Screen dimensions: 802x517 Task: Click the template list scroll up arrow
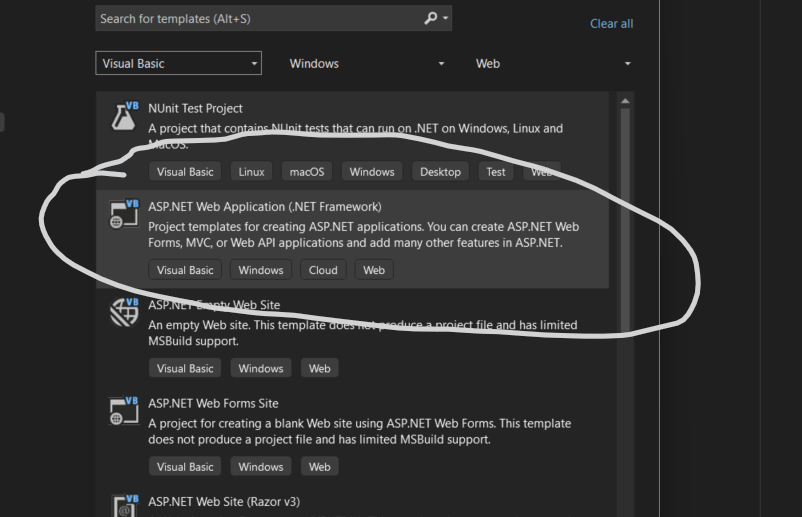(625, 101)
